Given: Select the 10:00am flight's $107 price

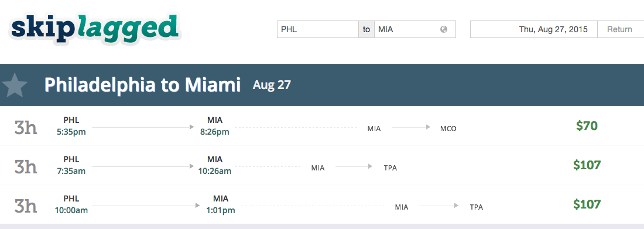Looking at the screenshot, I should (587, 204).
